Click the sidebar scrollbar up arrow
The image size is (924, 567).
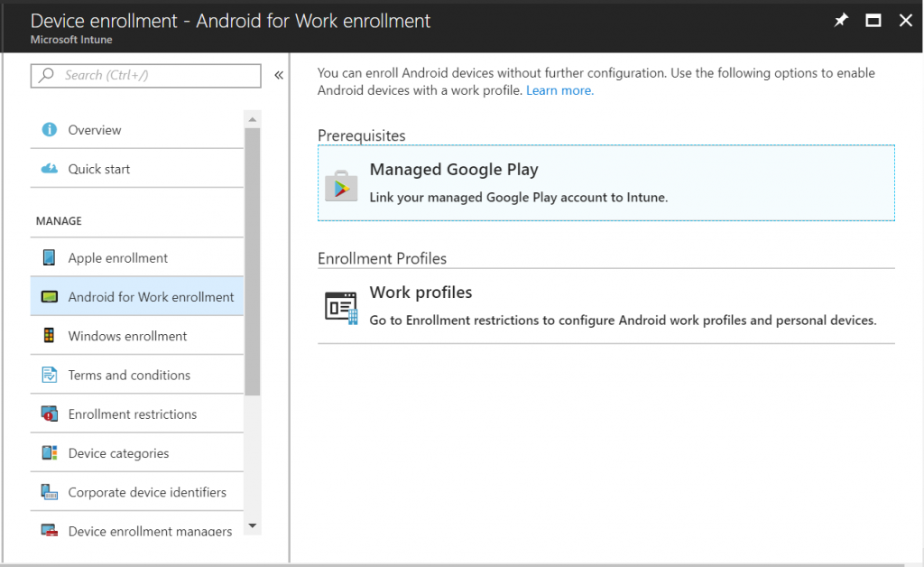click(253, 119)
